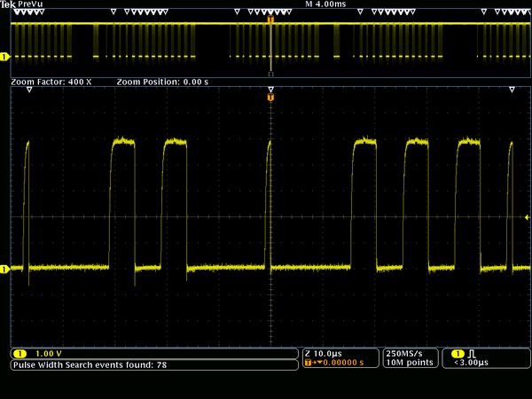Image resolution: width=532 pixels, height=399 pixels.
Task: Click Pulse Width Search events found message
Action: pos(89,364)
